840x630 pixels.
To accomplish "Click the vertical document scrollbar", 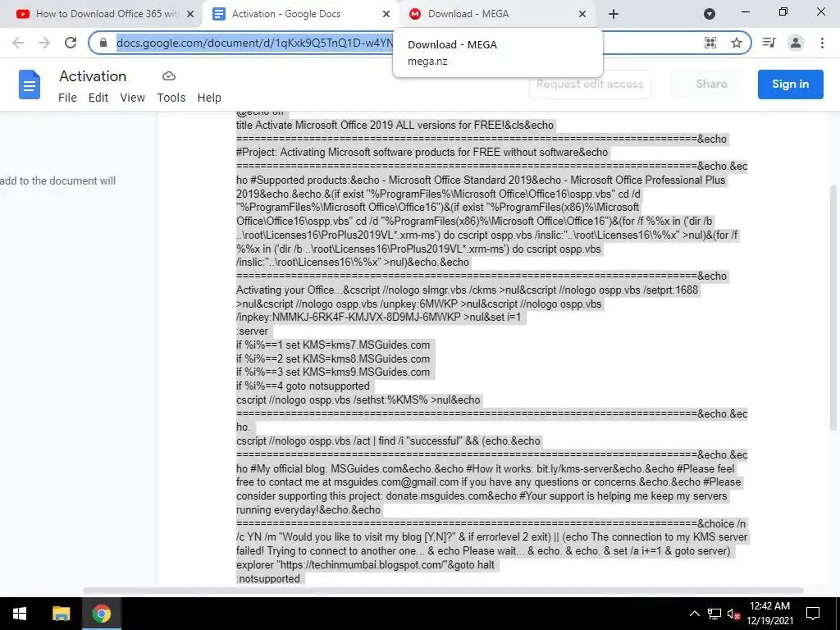I will pos(833,307).
